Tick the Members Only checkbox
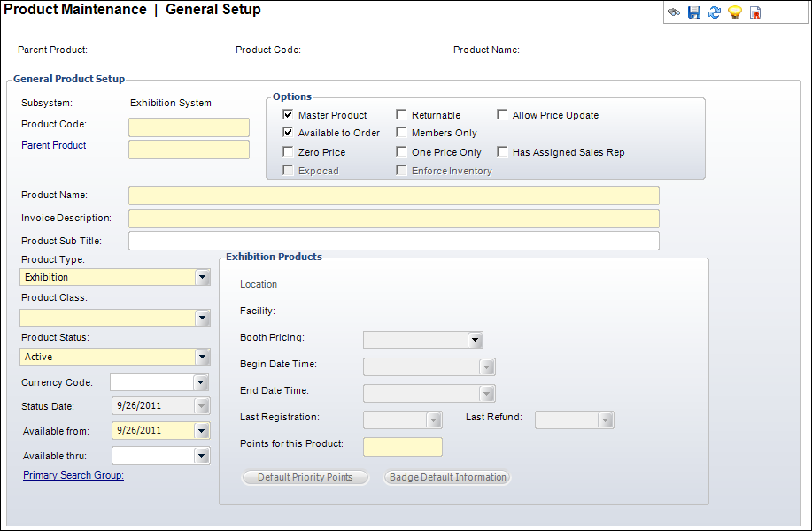This screenshot has width=812, height=531. 401,133
